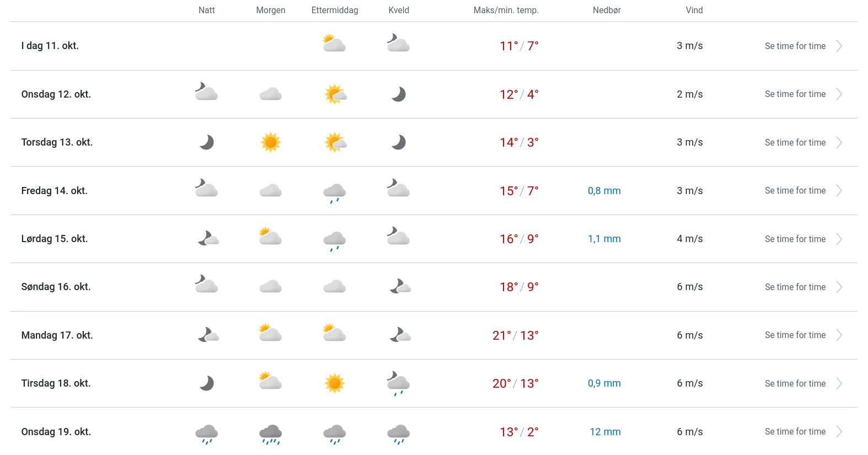Click the heavy rain icon for Onsdag 19. okt. morning

270,433
